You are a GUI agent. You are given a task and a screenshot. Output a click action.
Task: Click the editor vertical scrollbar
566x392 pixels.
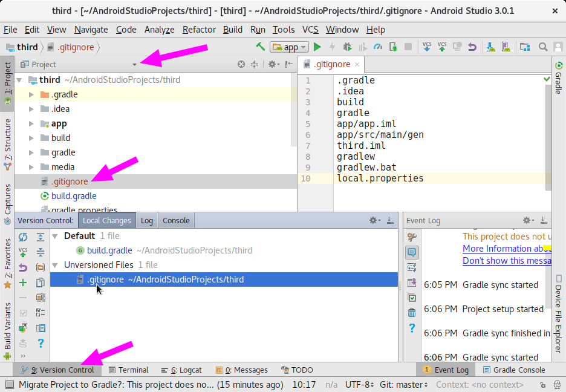pos(548,137)
